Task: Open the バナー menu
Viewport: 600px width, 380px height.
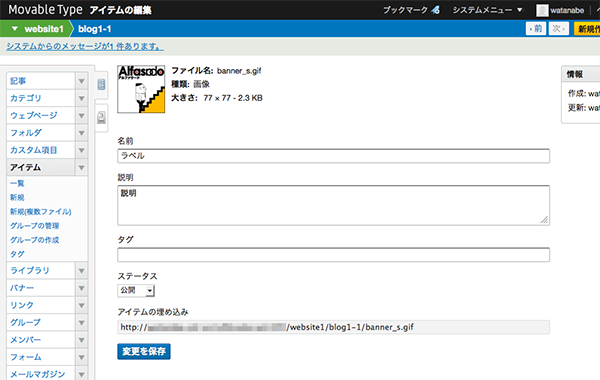Action: (41, 288)
